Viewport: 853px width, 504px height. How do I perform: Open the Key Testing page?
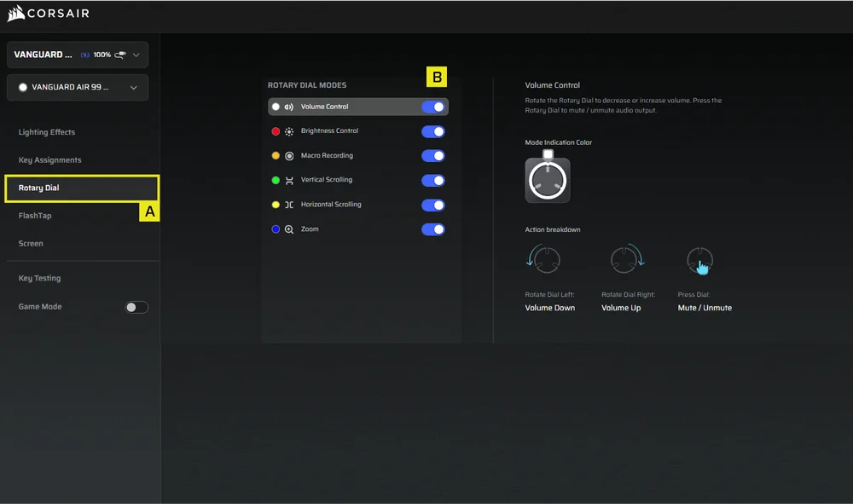39,278
